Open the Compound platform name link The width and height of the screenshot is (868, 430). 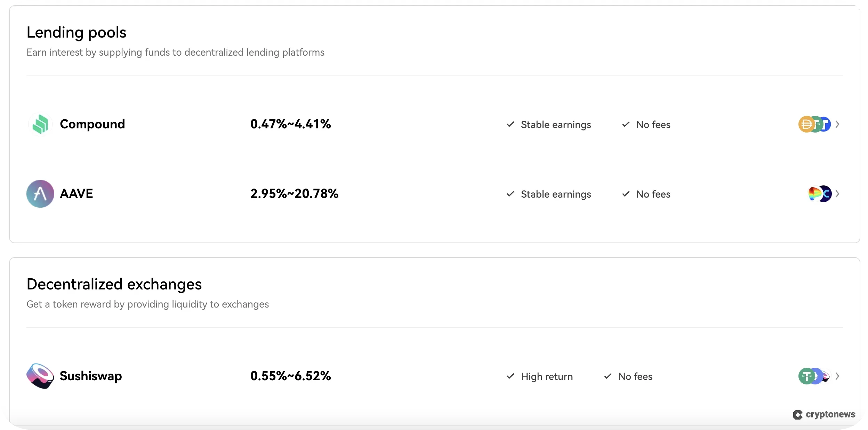92,124
